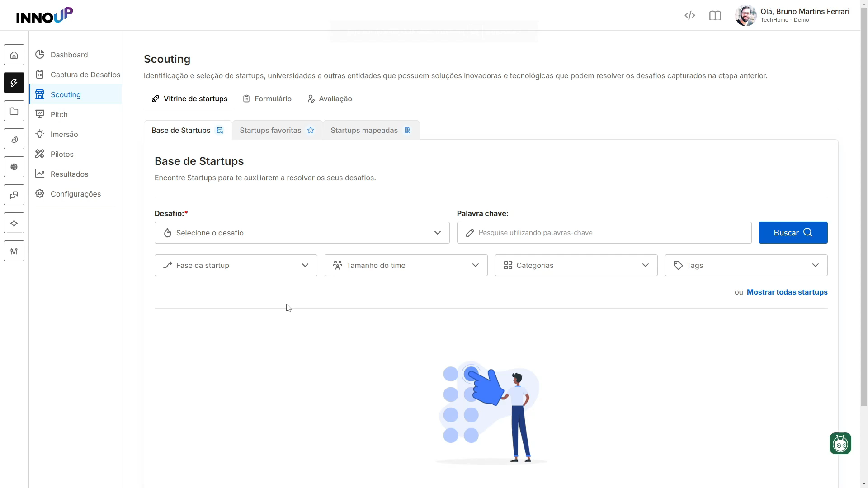The height and width of the screenshot is (488, 868).
Task: Click the Imersão lightbulb icon
Action: [40, 134]
